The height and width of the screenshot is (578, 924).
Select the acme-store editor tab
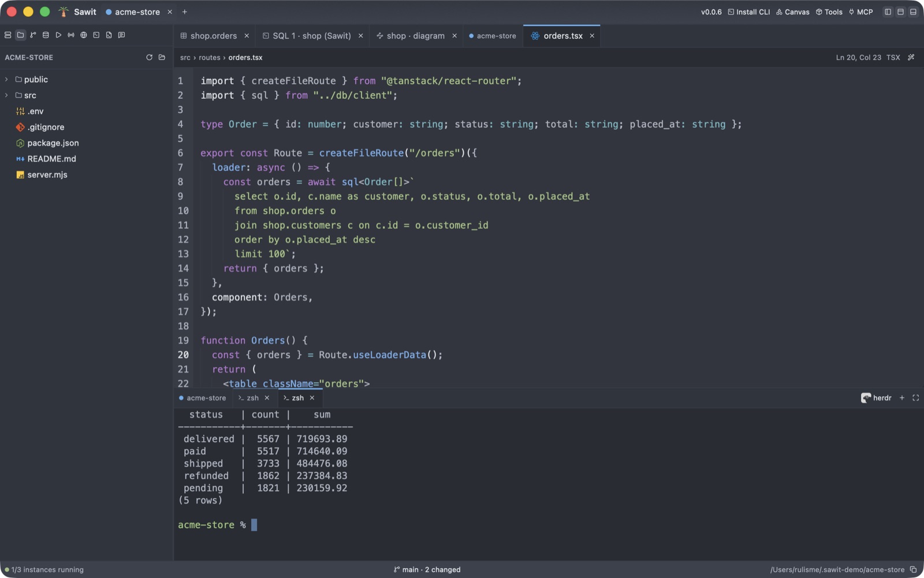coord(493,36)
